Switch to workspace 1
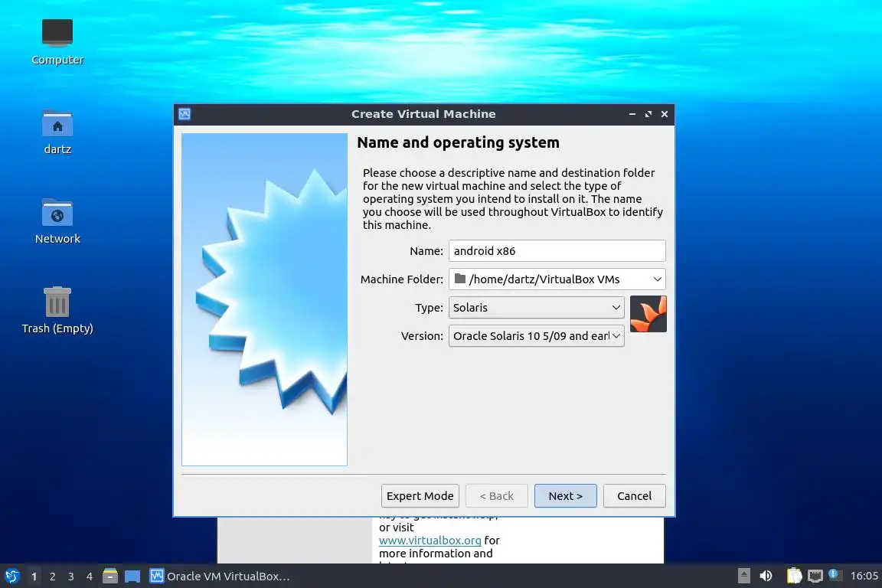 (34, 577)
